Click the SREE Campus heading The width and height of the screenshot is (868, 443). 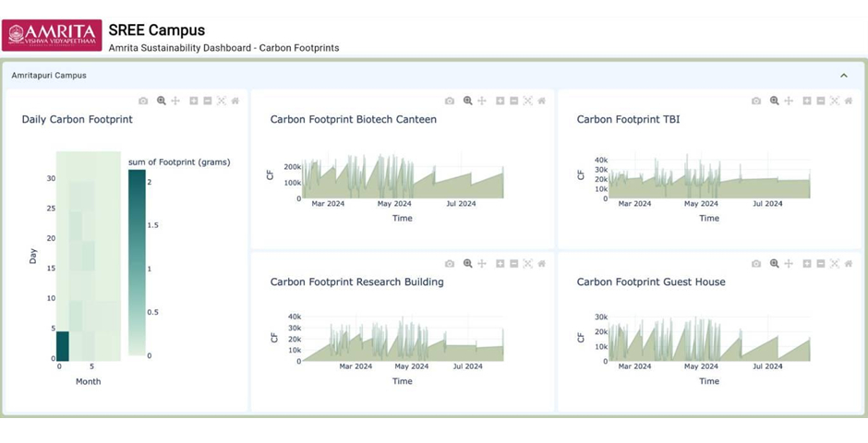point(157,31)
